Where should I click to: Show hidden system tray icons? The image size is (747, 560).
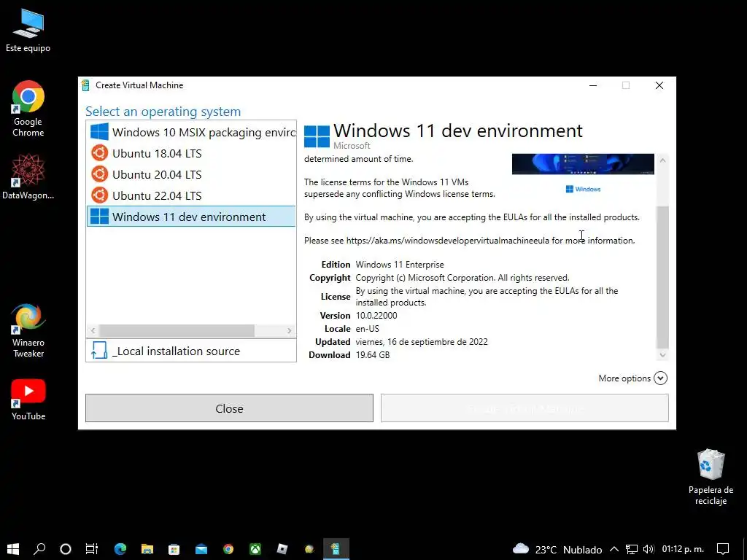pyautogui.click(x=614, y=549)
